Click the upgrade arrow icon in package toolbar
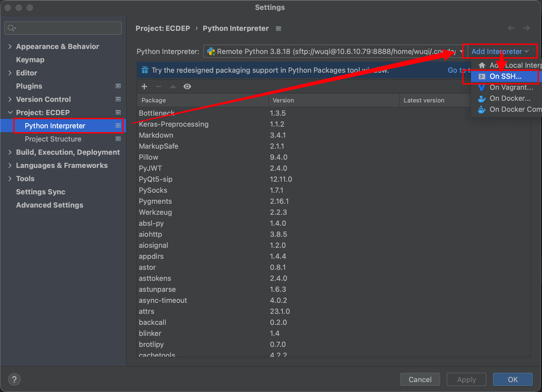The width and height of the screenshot is (542, 392). 173,86
